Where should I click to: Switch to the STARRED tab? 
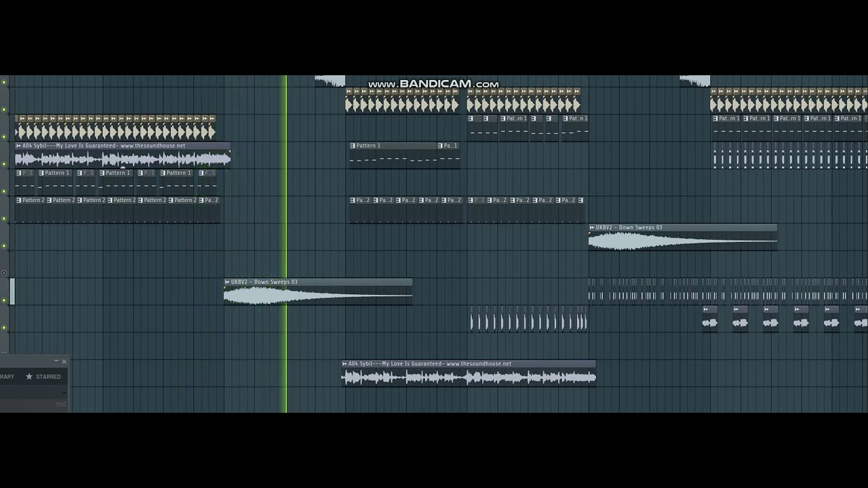coord(43,377)
